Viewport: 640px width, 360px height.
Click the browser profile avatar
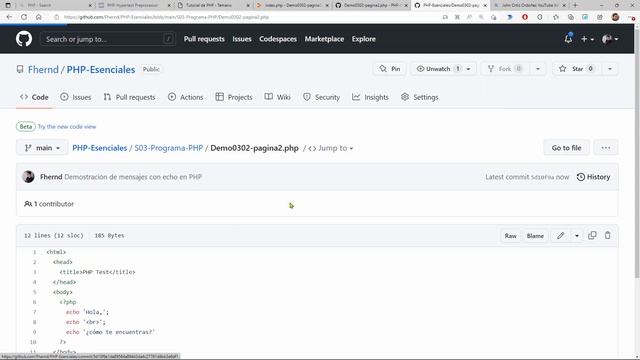click(616, 17)
